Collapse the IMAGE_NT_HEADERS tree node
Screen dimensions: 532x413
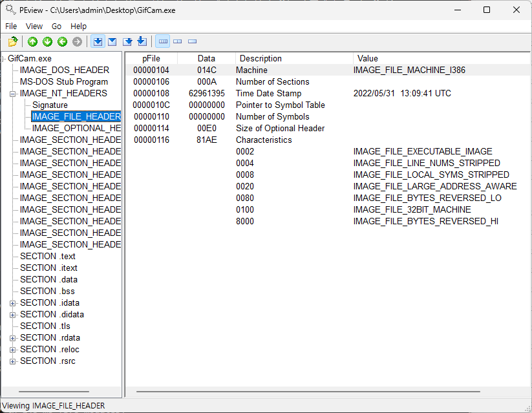coord(13,94)
